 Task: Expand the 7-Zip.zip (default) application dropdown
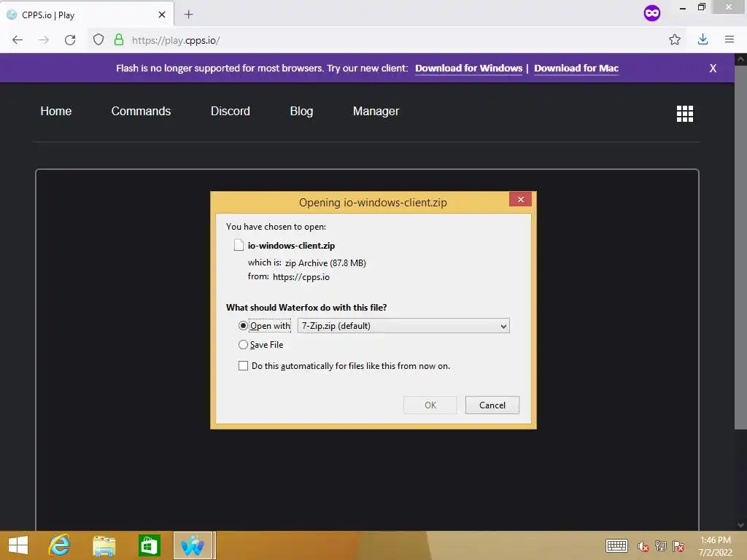[403, 326]
